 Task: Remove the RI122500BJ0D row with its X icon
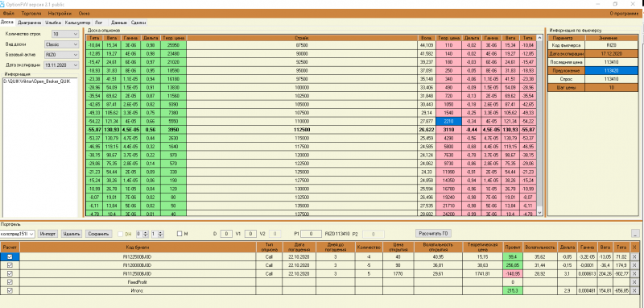pyautogui.click(x=635, y=256)
